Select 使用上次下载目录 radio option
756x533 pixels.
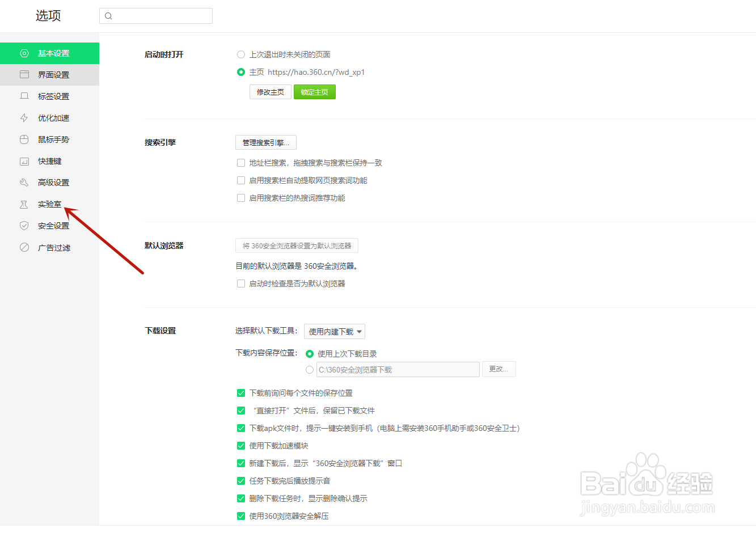pos(310,354)
